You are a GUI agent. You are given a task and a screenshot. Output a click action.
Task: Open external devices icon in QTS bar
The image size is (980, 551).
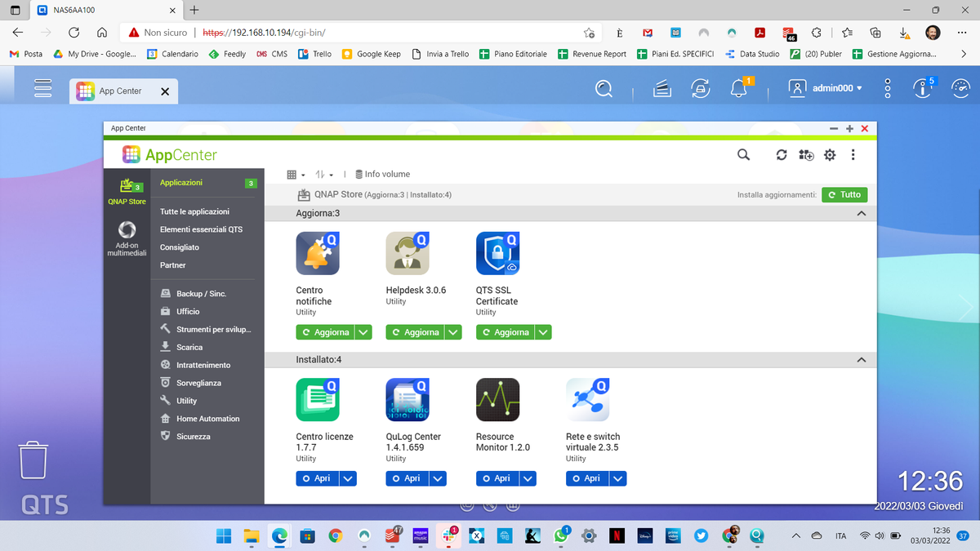point(700,88)
